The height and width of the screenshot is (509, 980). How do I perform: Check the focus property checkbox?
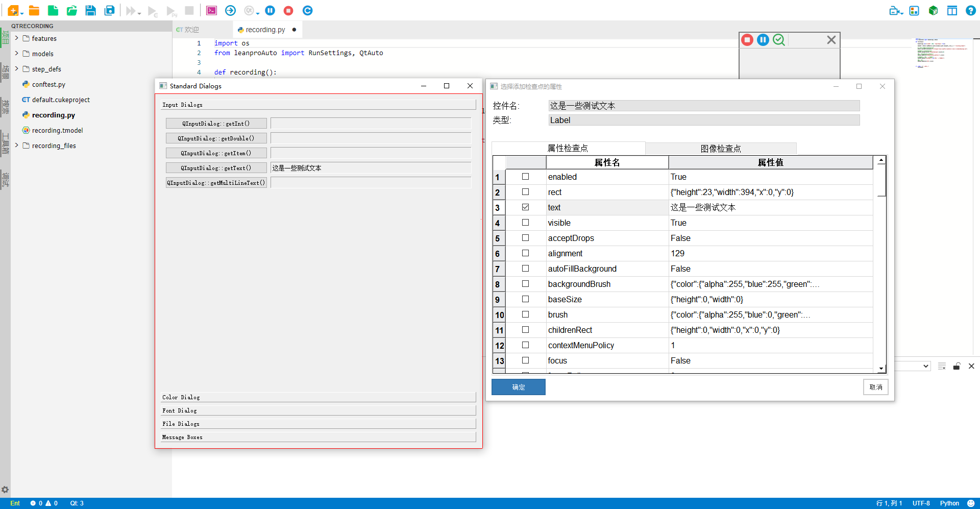[525, 360]
